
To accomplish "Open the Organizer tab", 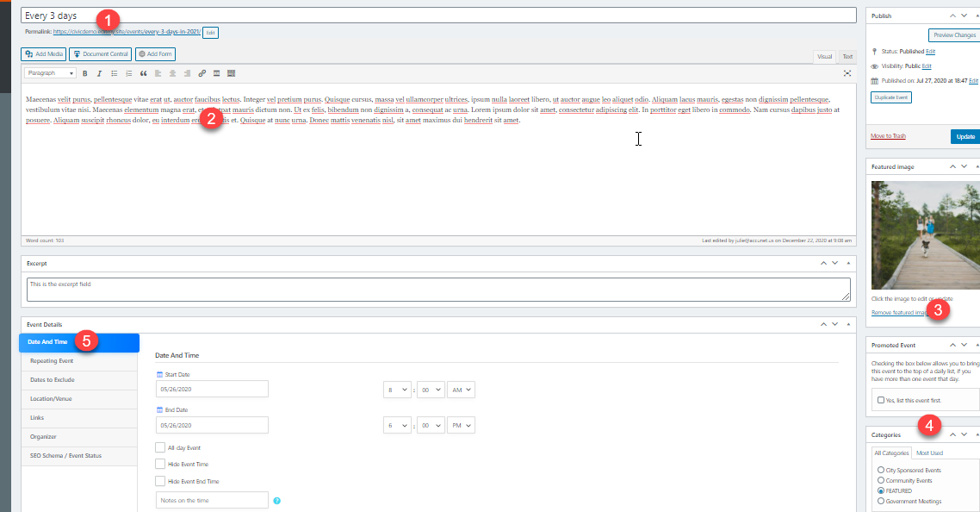I will (79, 437).
